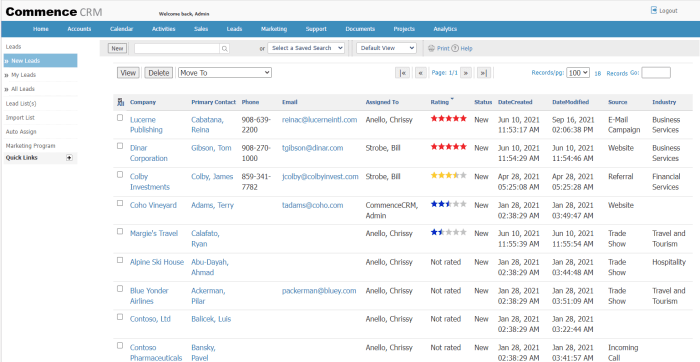Check the Contoso, Ltd row checkbox
The height and width of the screenshot is (362, 700).
[x=120, y=317]
